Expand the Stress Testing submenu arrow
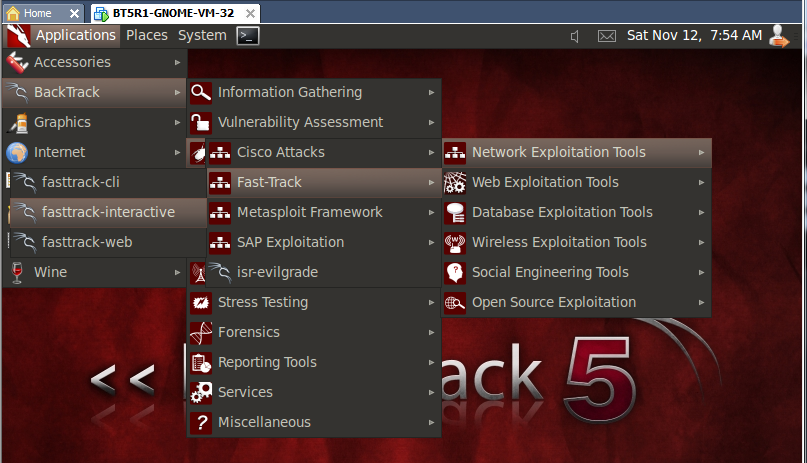 (431, 302)
